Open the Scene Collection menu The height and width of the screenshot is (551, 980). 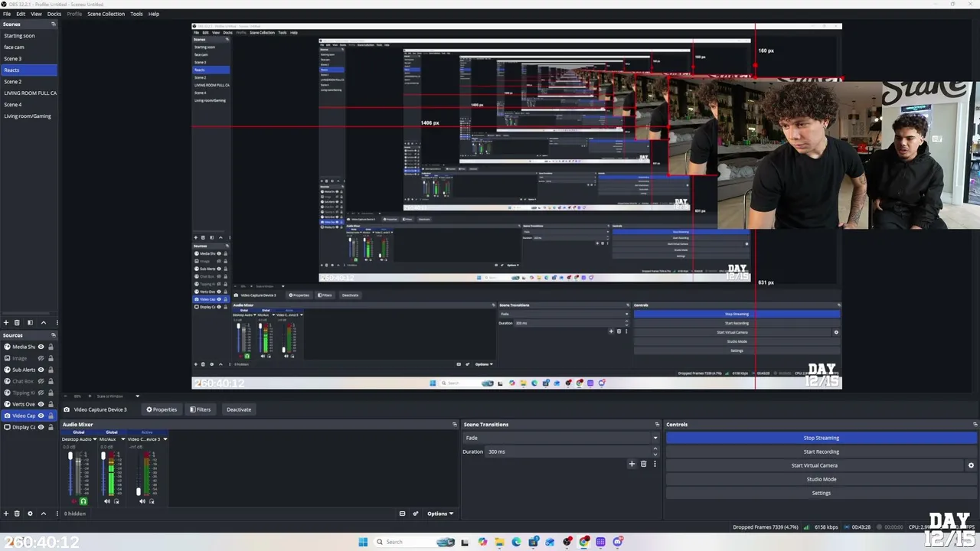pyautogui.click(x=106, y=14)
